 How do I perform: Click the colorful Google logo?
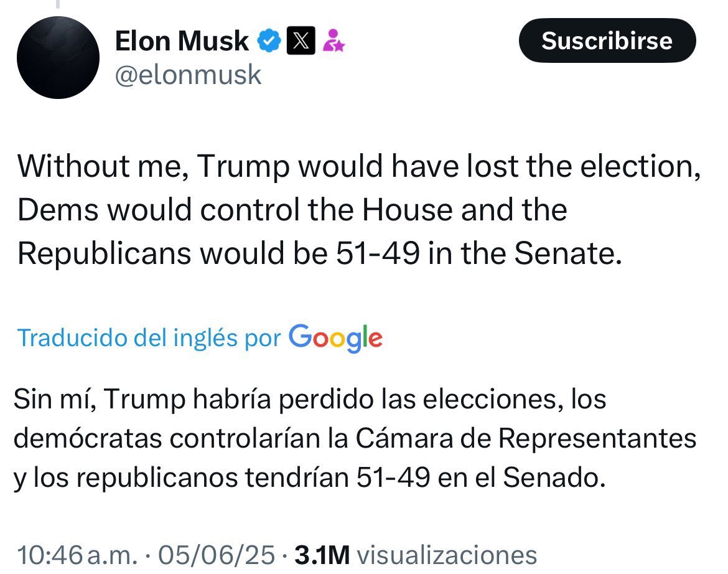tap(335, 337)
